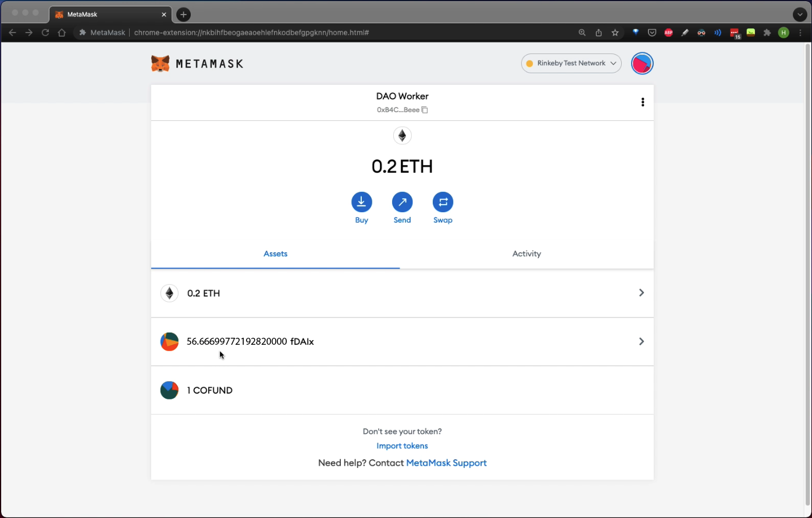Image resolution: width=812 pixels, height=518 pixels.
Task: Click the Buy download-arrow button
Action: (362, 202)
